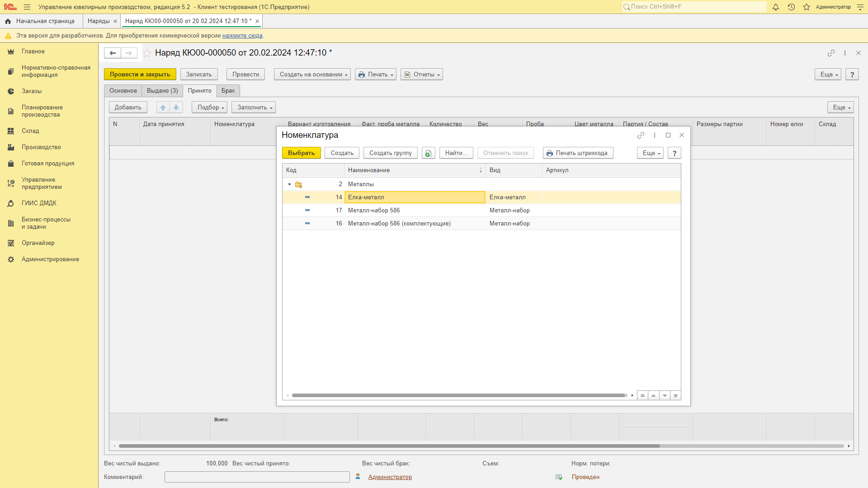This screenshot has width=868, height=488.
Task: Open Номенклатура dialog kebab menu
Action: 654,135
